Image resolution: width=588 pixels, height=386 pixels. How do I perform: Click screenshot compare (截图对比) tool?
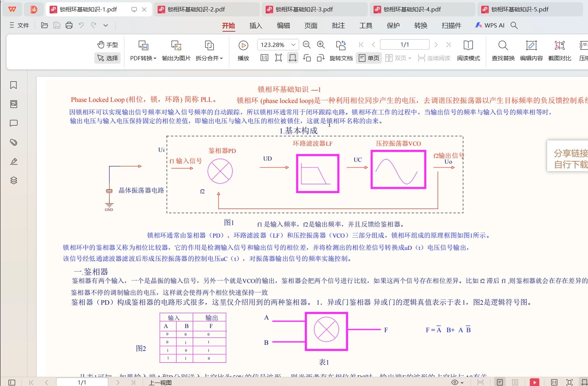coord(559,51)
